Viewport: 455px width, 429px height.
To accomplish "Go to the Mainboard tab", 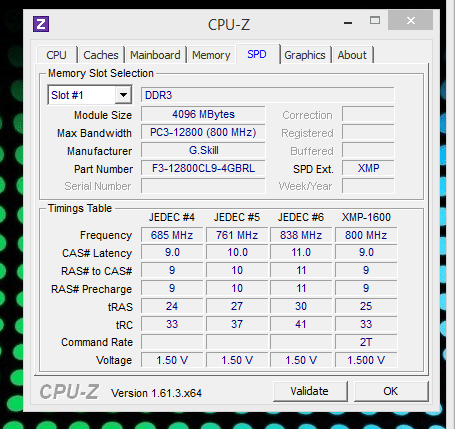I will 155,55.
